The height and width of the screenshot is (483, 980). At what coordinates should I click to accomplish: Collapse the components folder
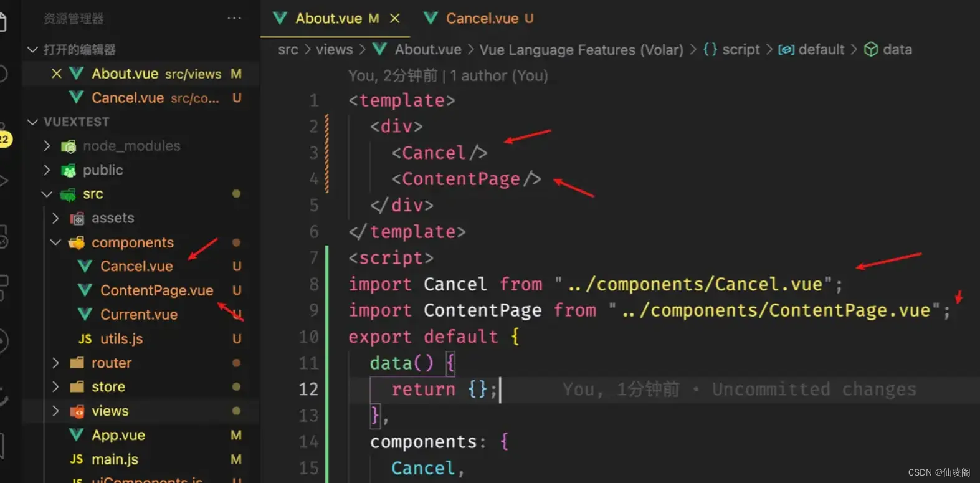coord(55,242)
